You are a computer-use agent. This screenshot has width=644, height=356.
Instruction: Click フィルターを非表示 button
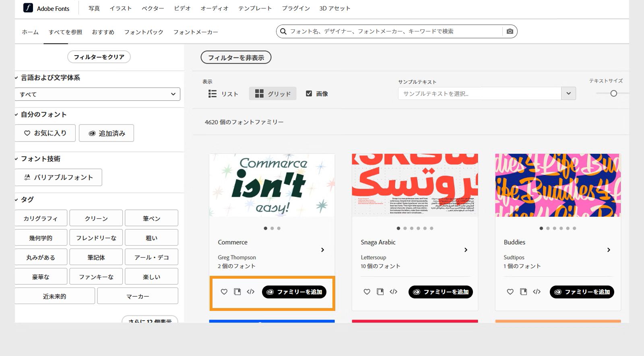[236, 58]
